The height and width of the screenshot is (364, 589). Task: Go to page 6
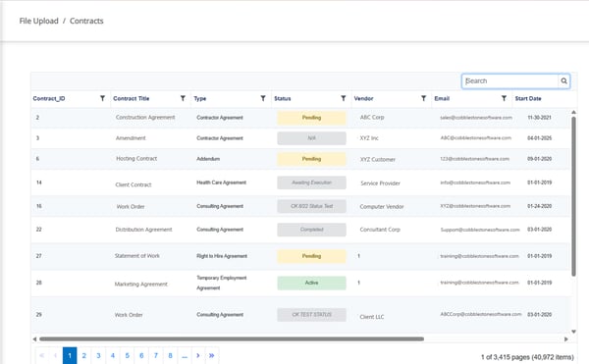(141, 355)
